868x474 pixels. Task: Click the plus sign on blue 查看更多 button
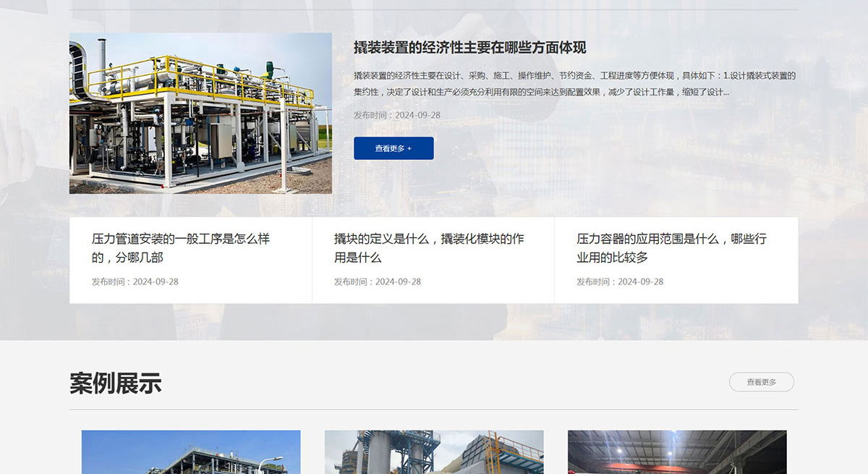pos(409,148)
